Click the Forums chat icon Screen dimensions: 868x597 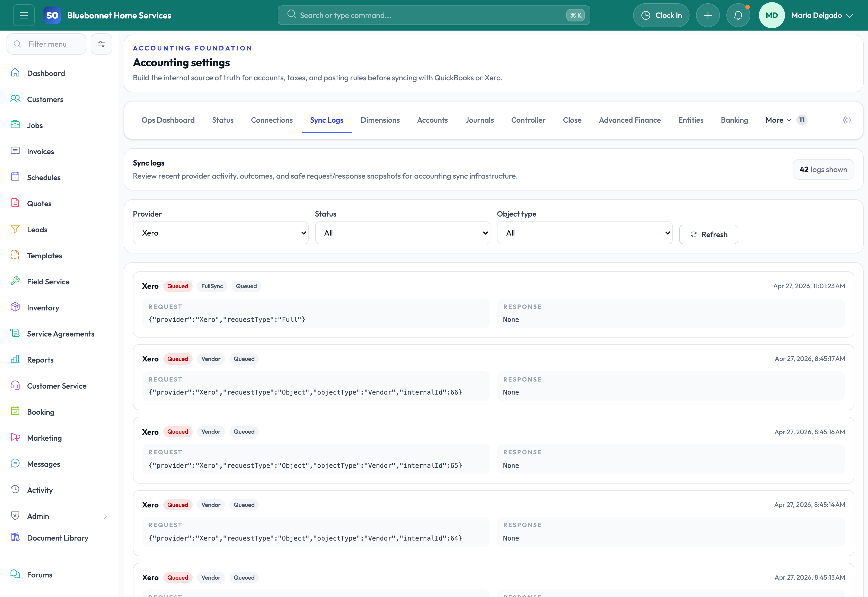tap(15, 574)
